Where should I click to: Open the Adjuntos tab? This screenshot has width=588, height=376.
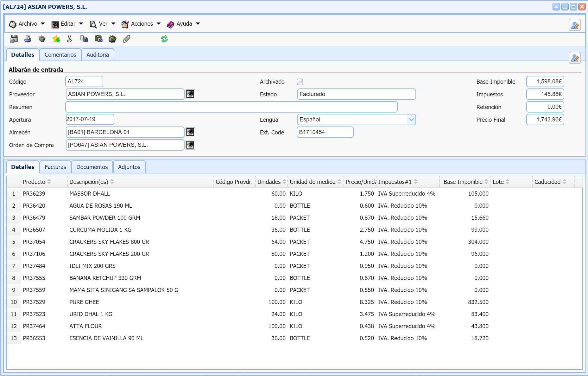129,167
